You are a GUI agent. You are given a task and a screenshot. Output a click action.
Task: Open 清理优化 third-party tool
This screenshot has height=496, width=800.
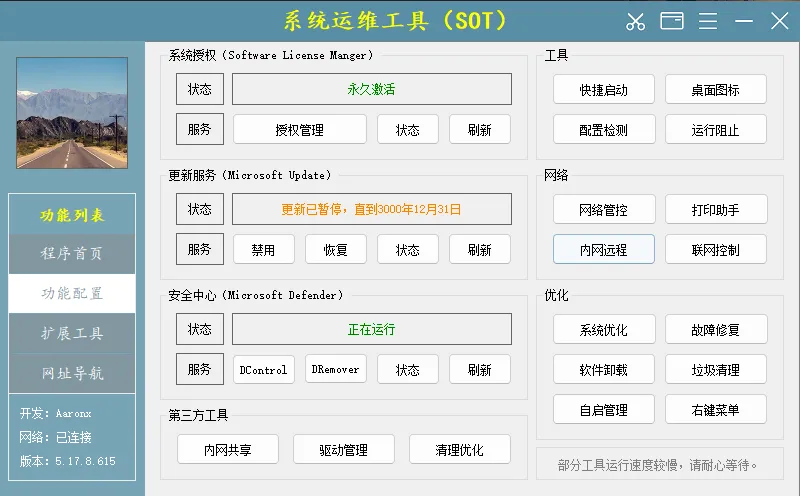click(x=459, y=450)
